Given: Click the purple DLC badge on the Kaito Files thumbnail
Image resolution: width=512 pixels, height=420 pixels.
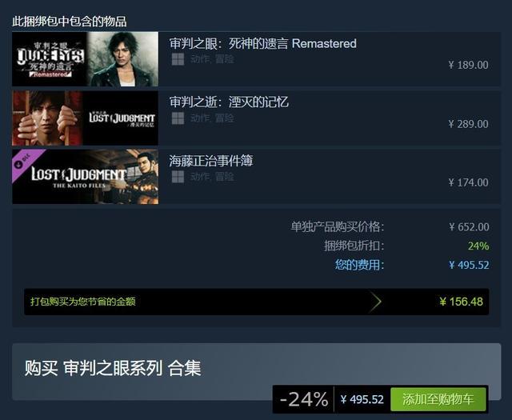Looking at the screenshot, I should click(x=25, y=161).
